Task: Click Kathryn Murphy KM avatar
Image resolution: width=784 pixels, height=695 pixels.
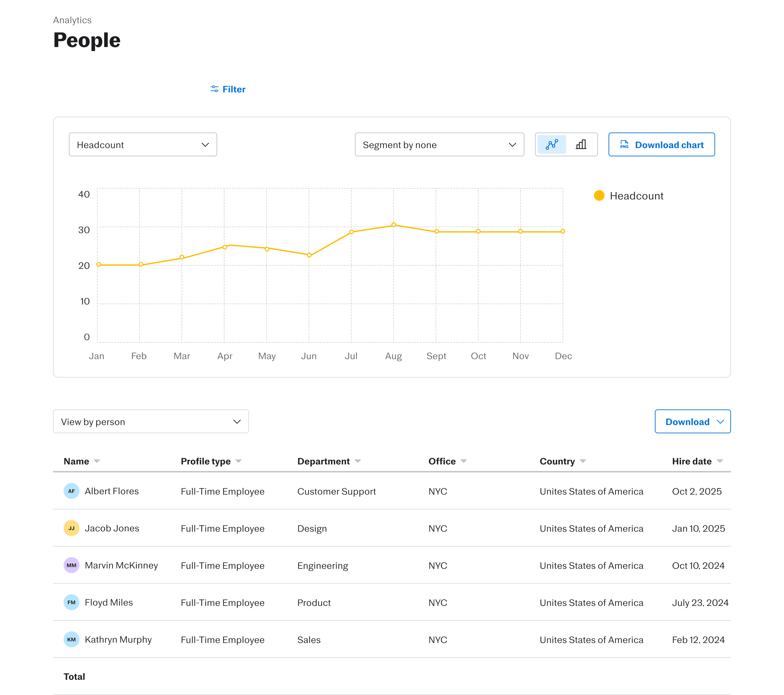Action: click(71, 639)
